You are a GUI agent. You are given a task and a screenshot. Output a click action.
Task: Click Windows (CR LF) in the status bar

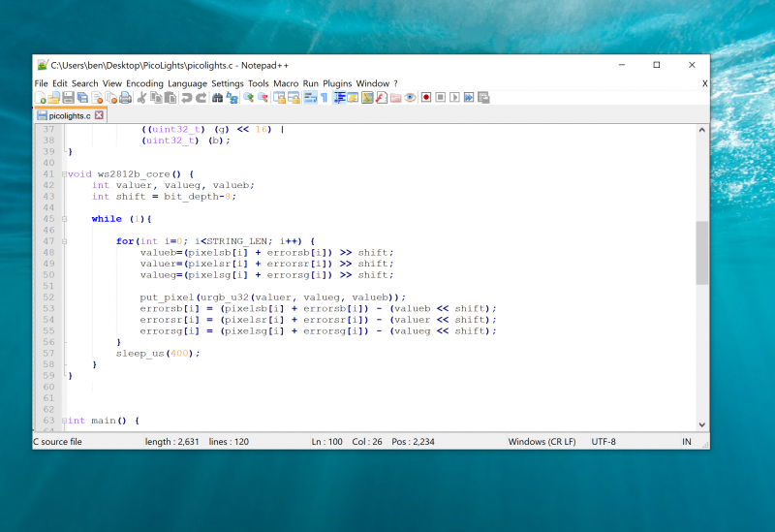pos(542,442)
